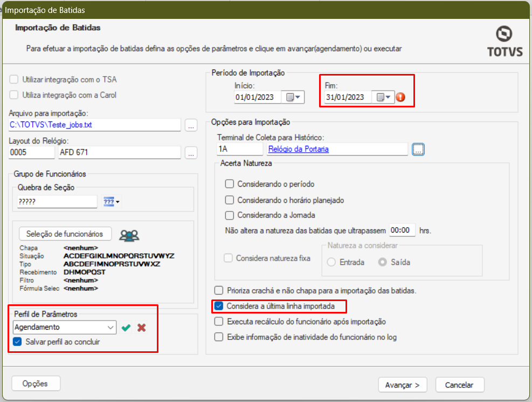Enable Utiliza integração com a Carol
Viewport: 532px width, 402px height.
pos(14,95)
